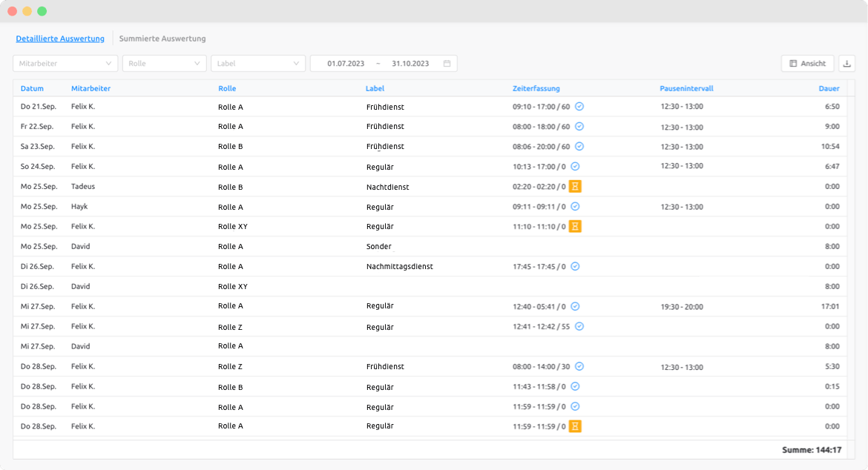Screen dimensions: 868x470
Task: Sort by Label column header
Action: (375, 88)
